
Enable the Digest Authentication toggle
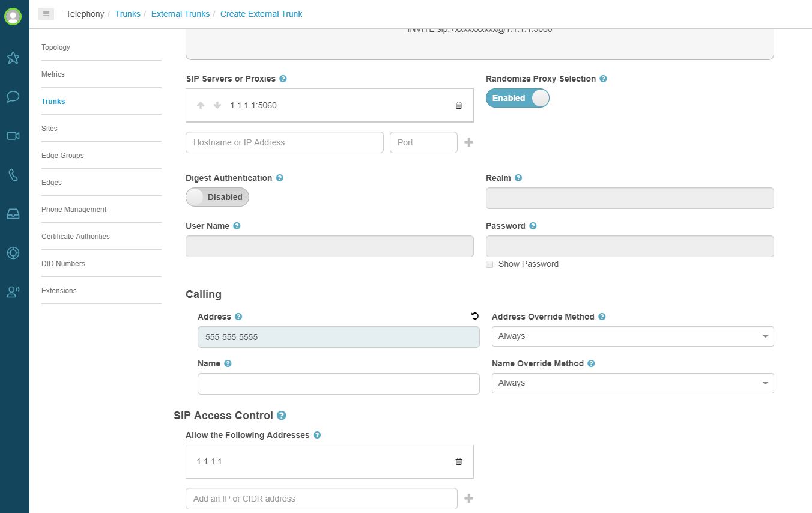point(217,197)
